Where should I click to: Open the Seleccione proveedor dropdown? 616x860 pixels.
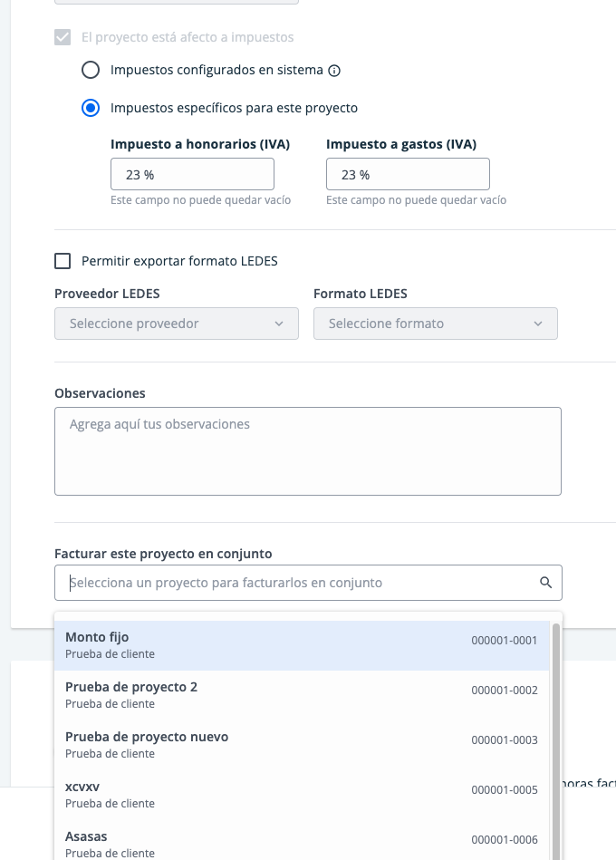pos(177,324)
